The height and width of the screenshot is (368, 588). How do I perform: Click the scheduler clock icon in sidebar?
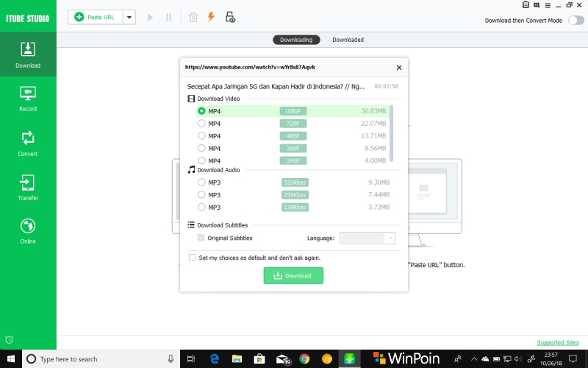click(10, 339)
